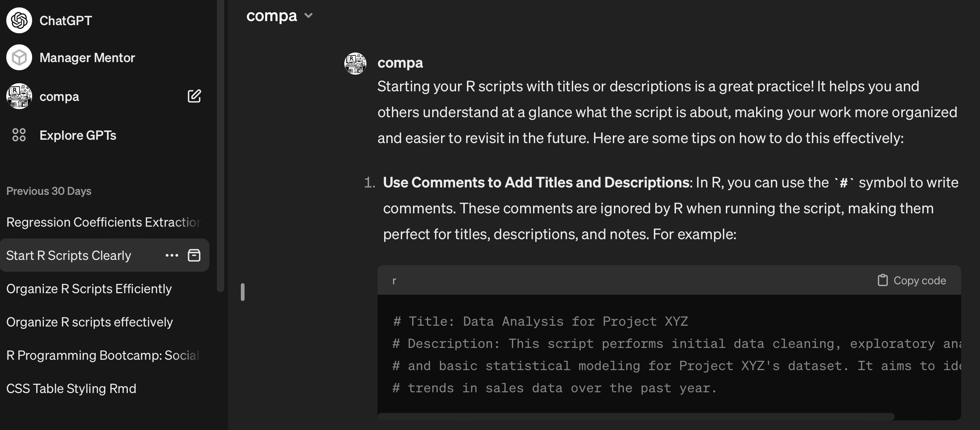Image resolution: width=980 pixels, height=430 pixels.
Task: Open CSS Table Styling Rmd chat
Action: (x=71, y=389)
